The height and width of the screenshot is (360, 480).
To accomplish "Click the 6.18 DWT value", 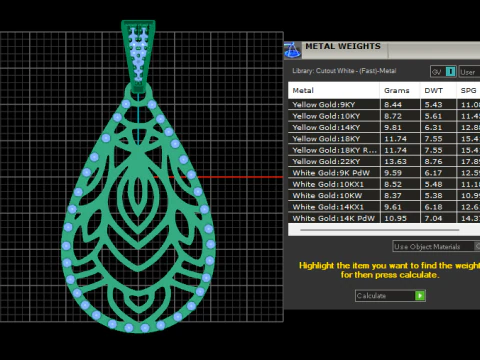I will click(x=433, y=207).
